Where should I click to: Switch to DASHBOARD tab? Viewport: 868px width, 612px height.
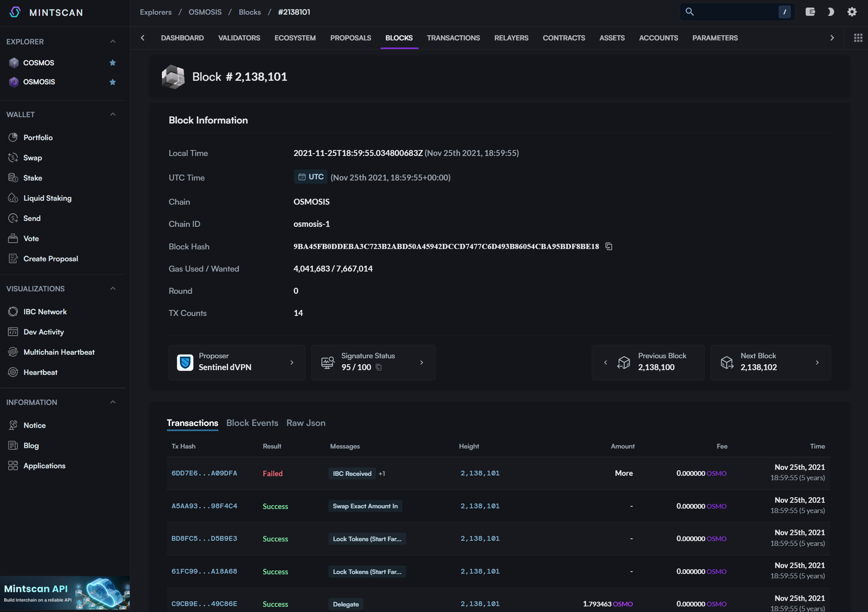click(182, 38)
